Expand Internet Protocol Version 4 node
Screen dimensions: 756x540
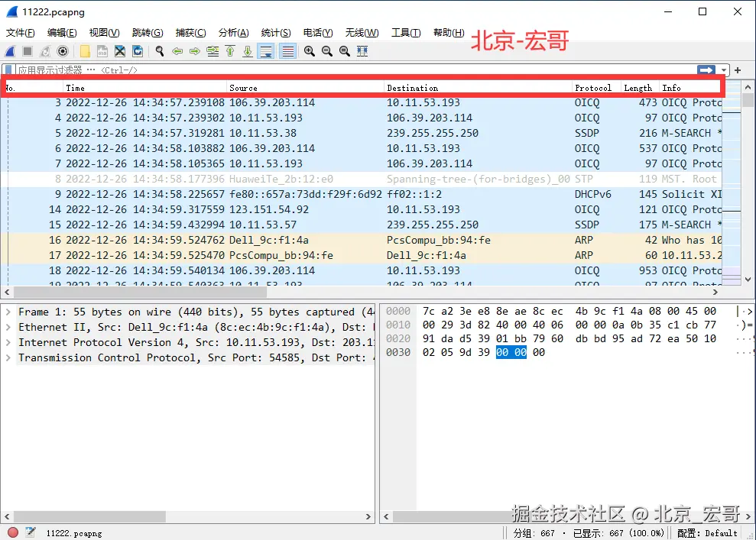click(x=8, y=342)
